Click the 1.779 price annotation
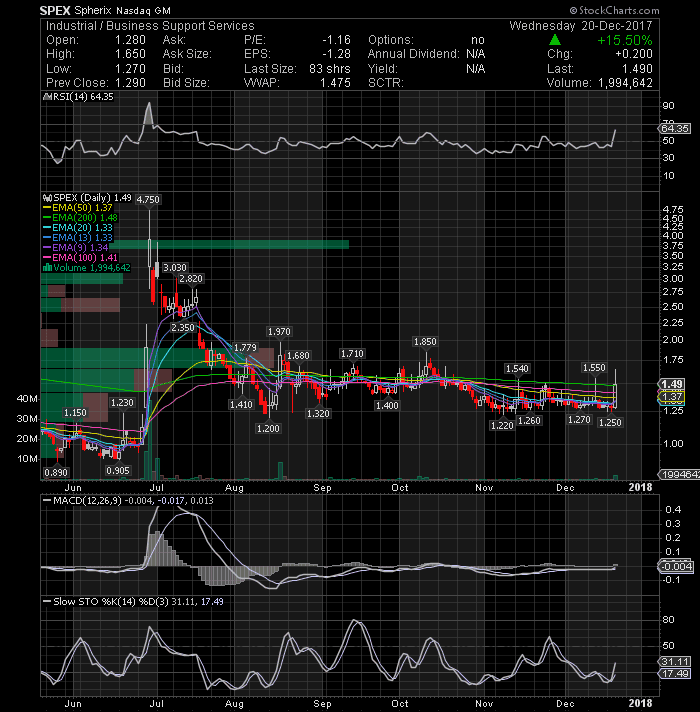This screenshot has height=712, width=700. tap(245, 347)
